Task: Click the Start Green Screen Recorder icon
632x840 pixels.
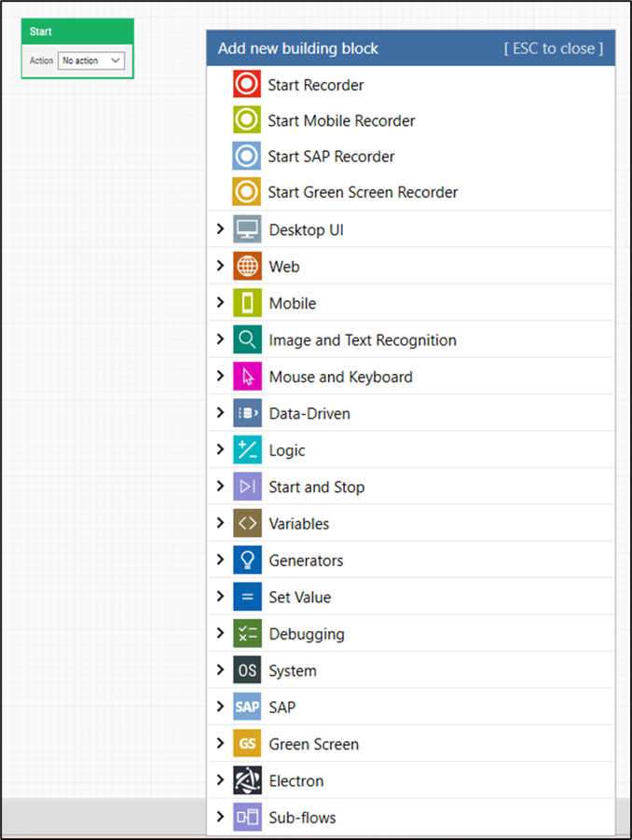Action: [245, 193]
